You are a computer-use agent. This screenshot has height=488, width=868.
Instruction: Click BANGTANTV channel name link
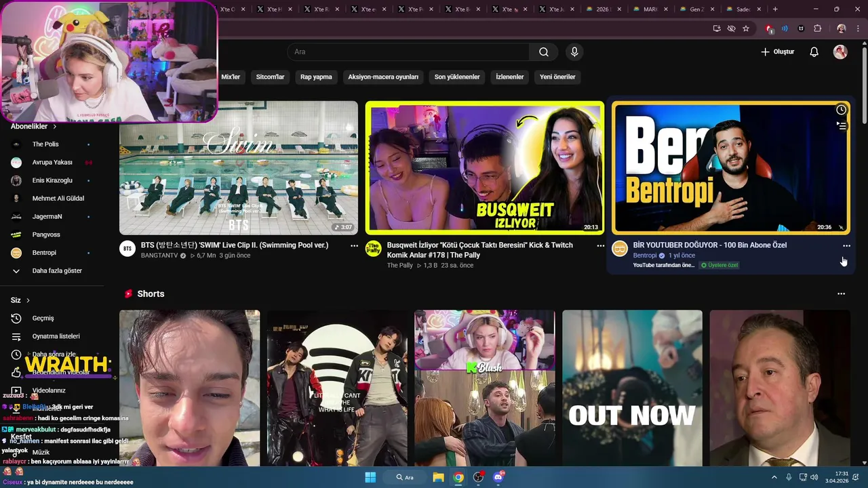coord(159,256)
